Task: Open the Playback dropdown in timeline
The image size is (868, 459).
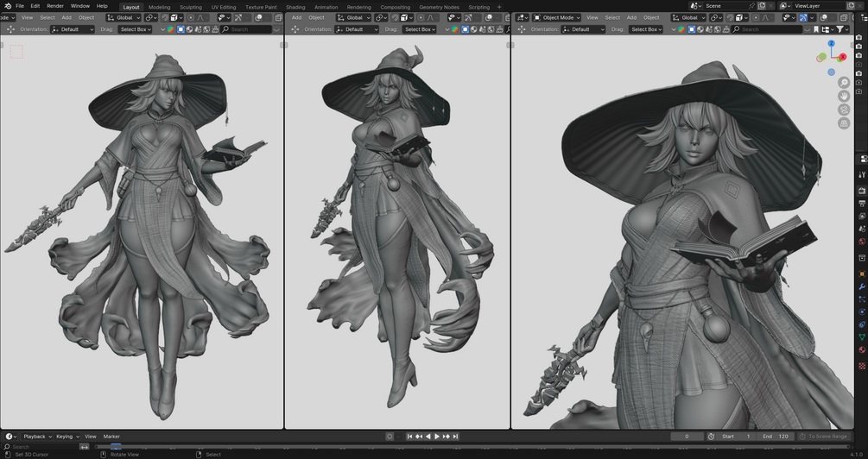Action: (x=36, y=437)
